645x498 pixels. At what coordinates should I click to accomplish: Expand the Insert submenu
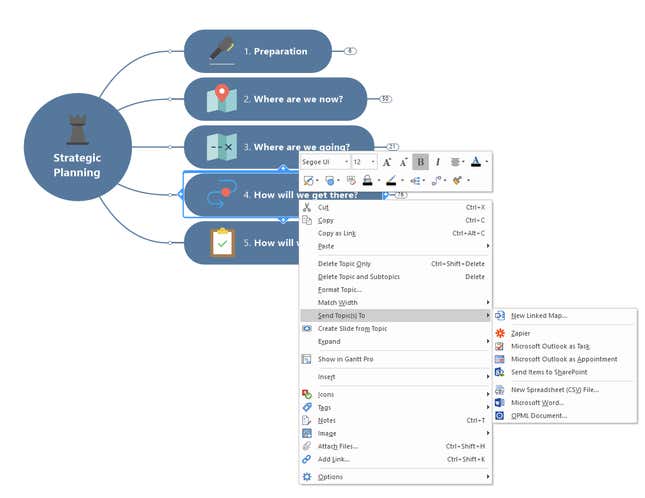(396, 377)
